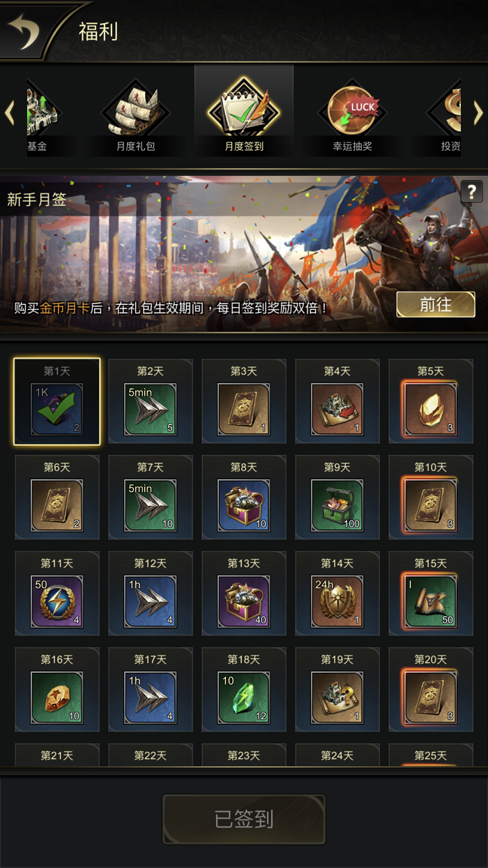Tap Day 19 mystery map reward

(x=337, y=698)
